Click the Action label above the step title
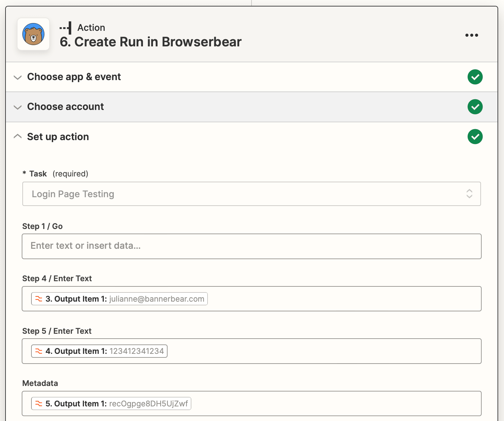504x421 pixels. point(91,28)
